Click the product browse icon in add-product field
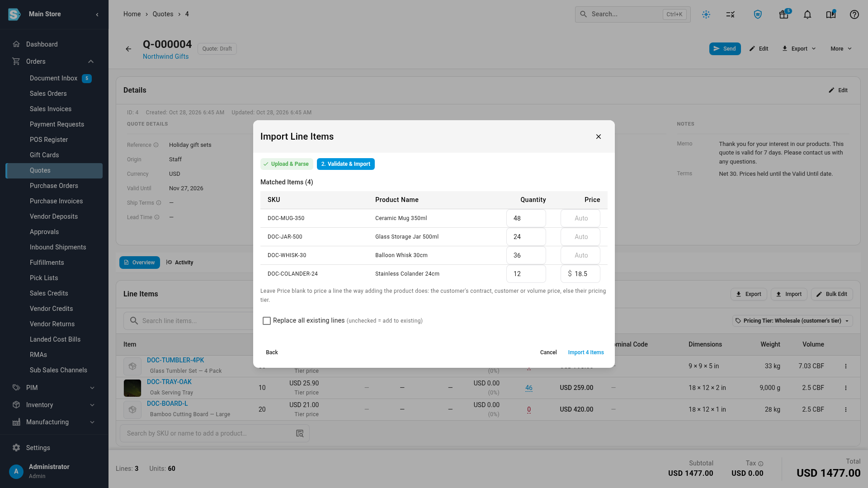 (300, 433)
